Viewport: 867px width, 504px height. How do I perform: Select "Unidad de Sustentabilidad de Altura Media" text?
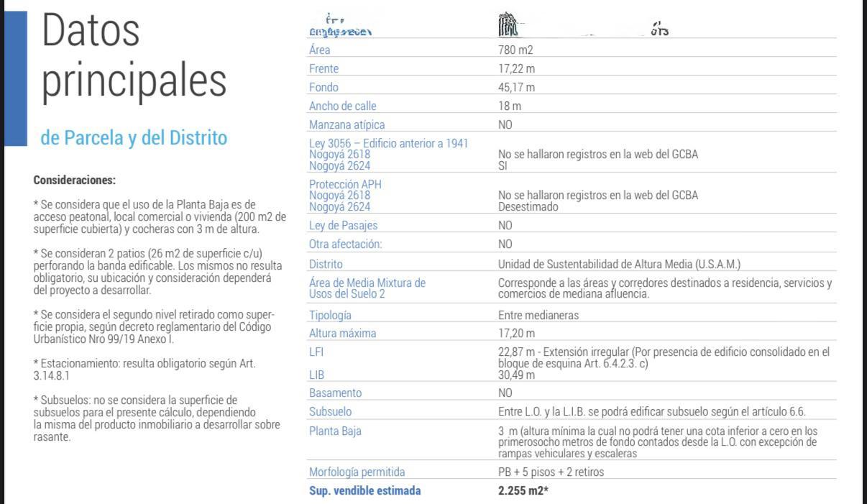point(602,264)
